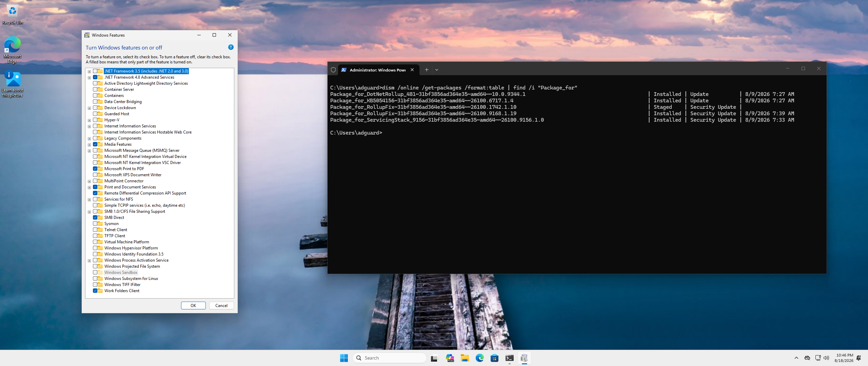Click the shield icon in the Terminal title bar
This screenshot has width=868, height=366.
point(333,70)
